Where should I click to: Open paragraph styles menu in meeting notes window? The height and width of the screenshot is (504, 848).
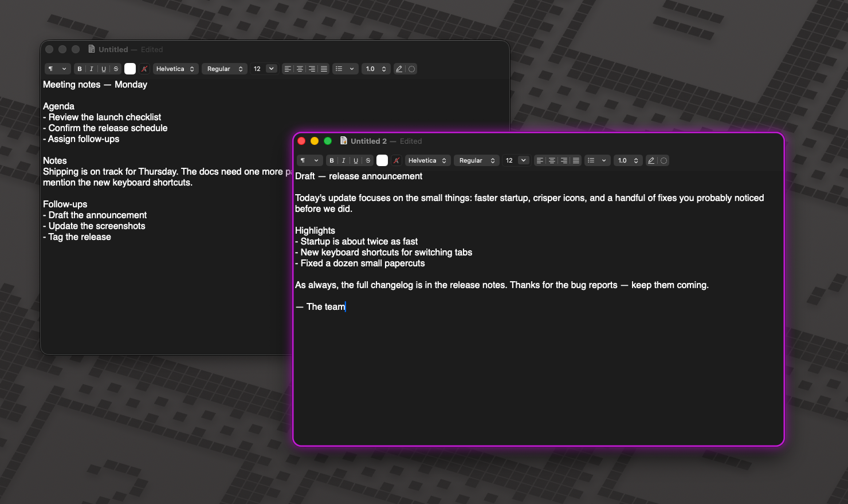57,69
